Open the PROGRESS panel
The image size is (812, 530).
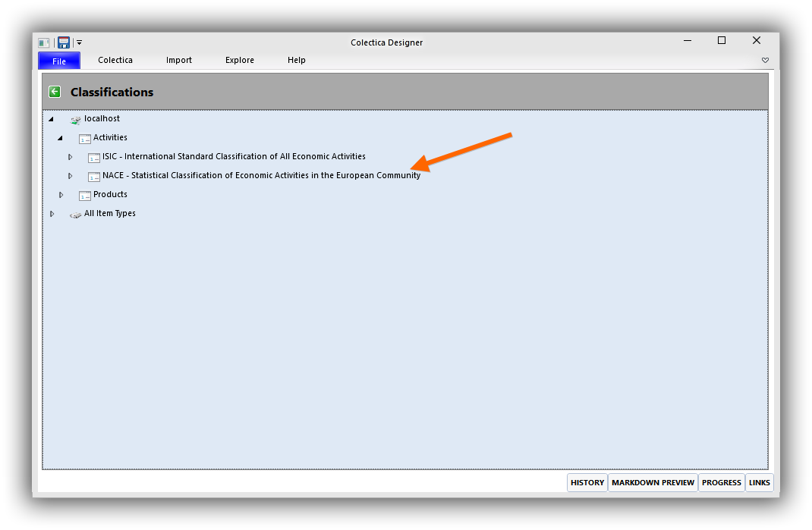click(722, 482)
